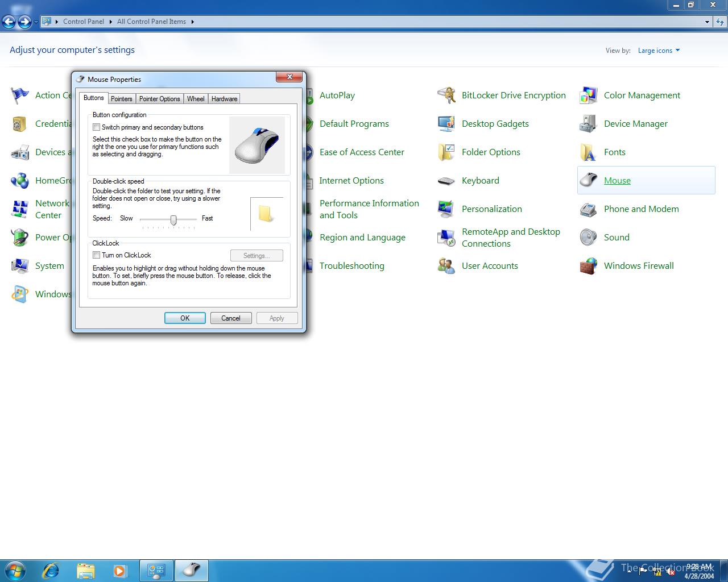This screenshot has width=728, height=582.
Task: Open the Credential Manager safe icon
Action: [20, 124]
